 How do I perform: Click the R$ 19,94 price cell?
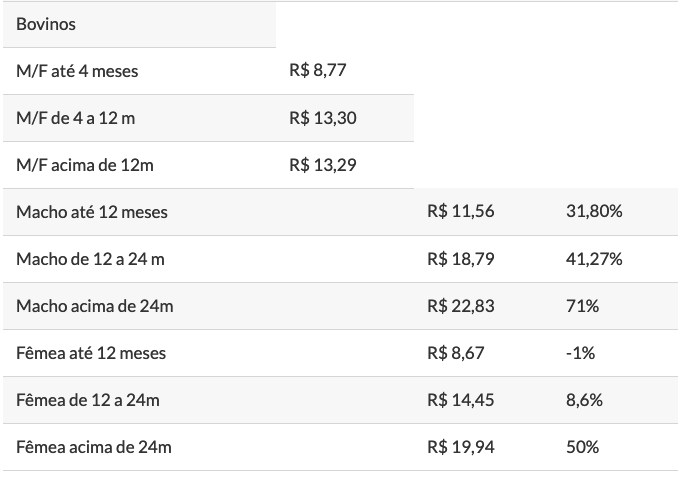(x=461, y=447)
